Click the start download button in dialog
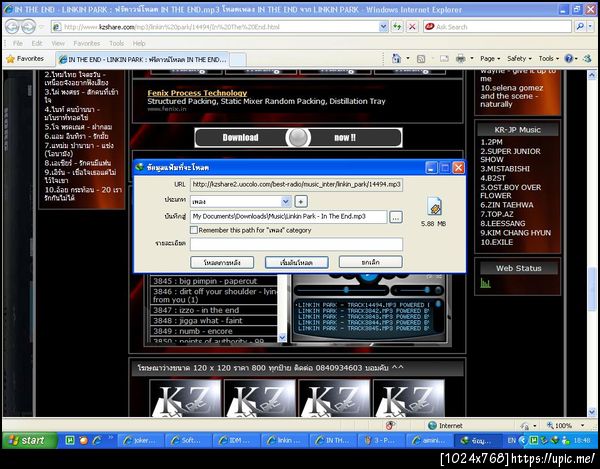Viewport: 600px width, 469px height. coord(297,262)
